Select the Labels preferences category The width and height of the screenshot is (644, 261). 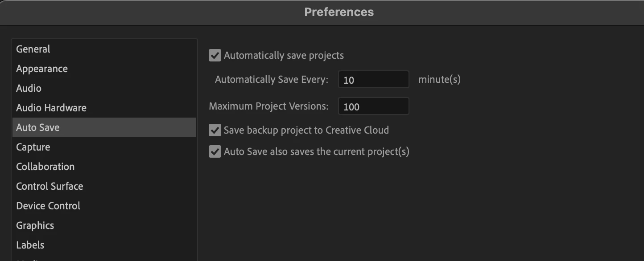(30, 245)
